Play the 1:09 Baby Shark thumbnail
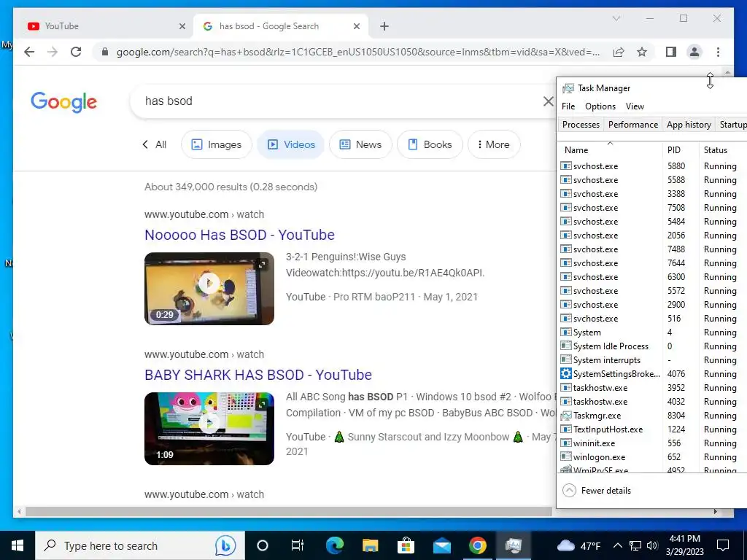Screen dimensions: 747x560 pyautogui.click(x=209, y=429)
